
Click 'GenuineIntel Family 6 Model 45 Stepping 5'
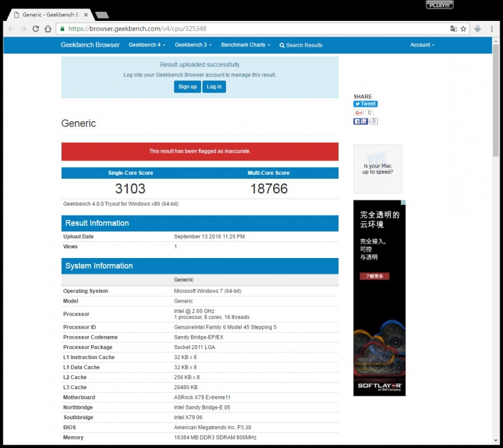[225, 327]
